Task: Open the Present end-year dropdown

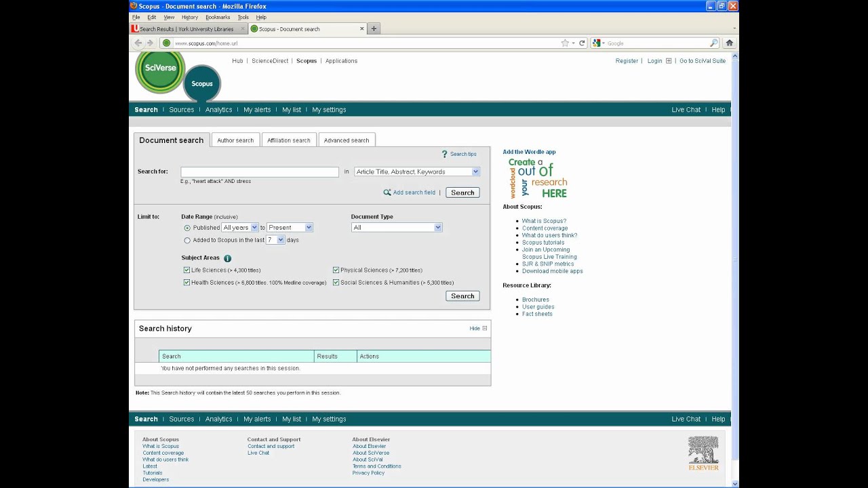Action: 290,228
